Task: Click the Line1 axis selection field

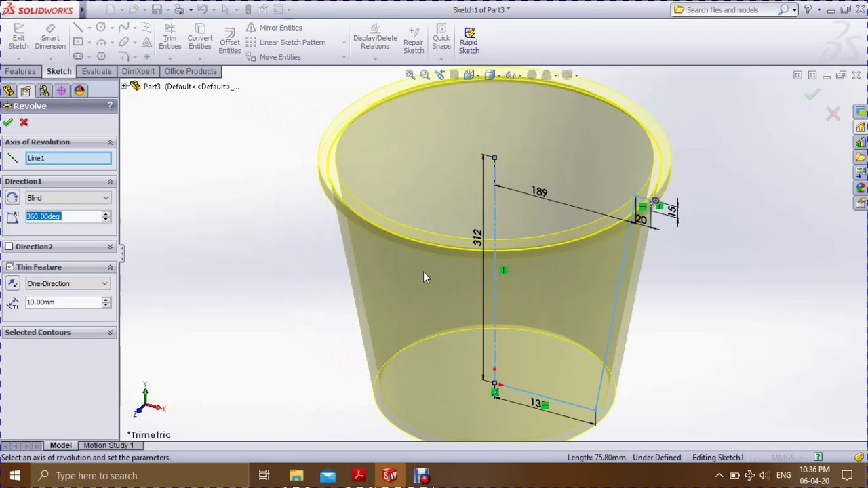Action: [x=68, y=158]
